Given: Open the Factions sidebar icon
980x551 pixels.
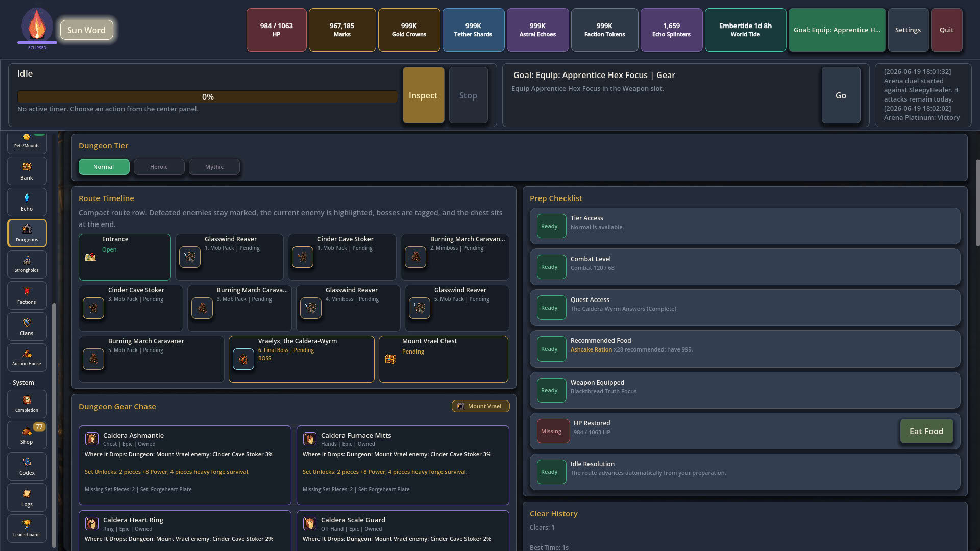Looking at the screenshot, I should (27, 295).
